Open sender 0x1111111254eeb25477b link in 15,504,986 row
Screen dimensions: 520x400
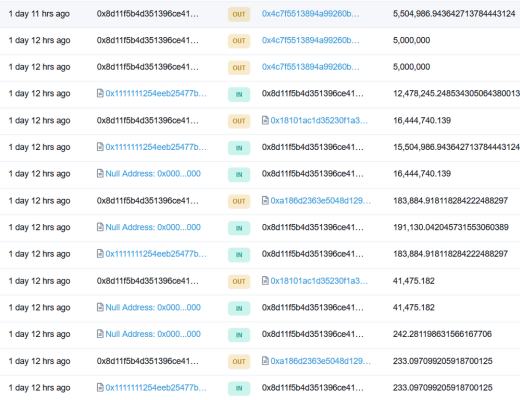click(156, 147)
